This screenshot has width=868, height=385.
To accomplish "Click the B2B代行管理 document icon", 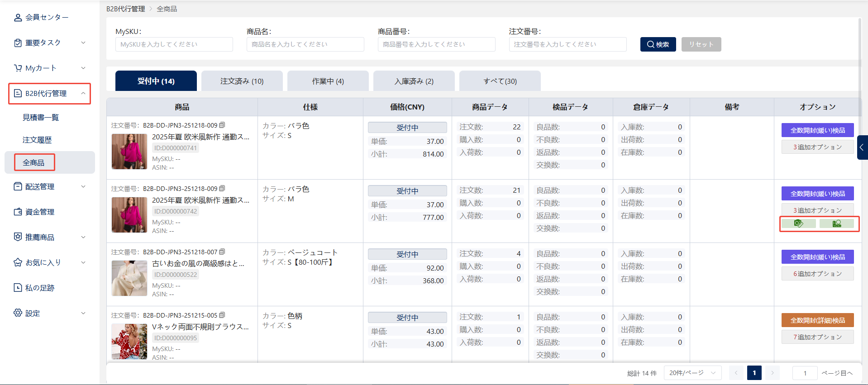I will point(18,93).
